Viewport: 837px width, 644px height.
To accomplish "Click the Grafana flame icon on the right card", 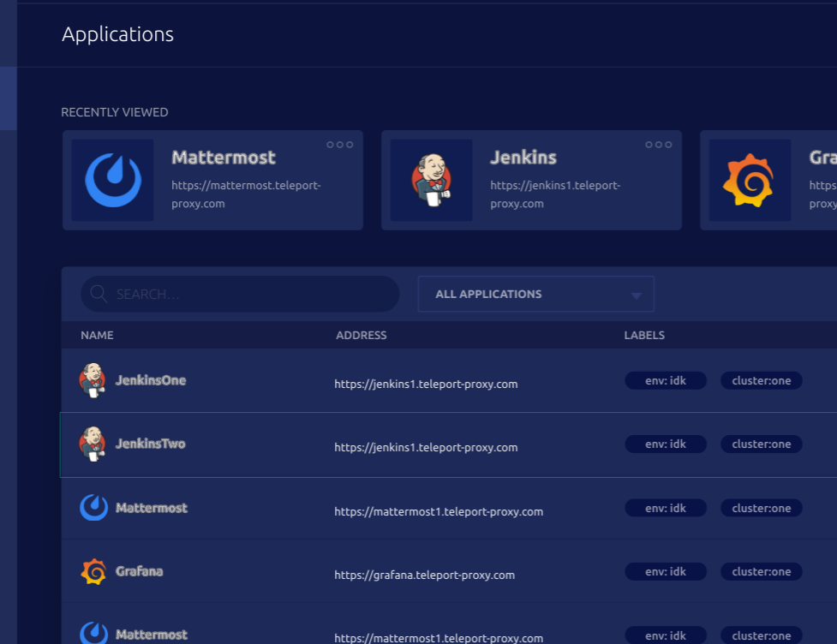I will click(x=750, y=179).
